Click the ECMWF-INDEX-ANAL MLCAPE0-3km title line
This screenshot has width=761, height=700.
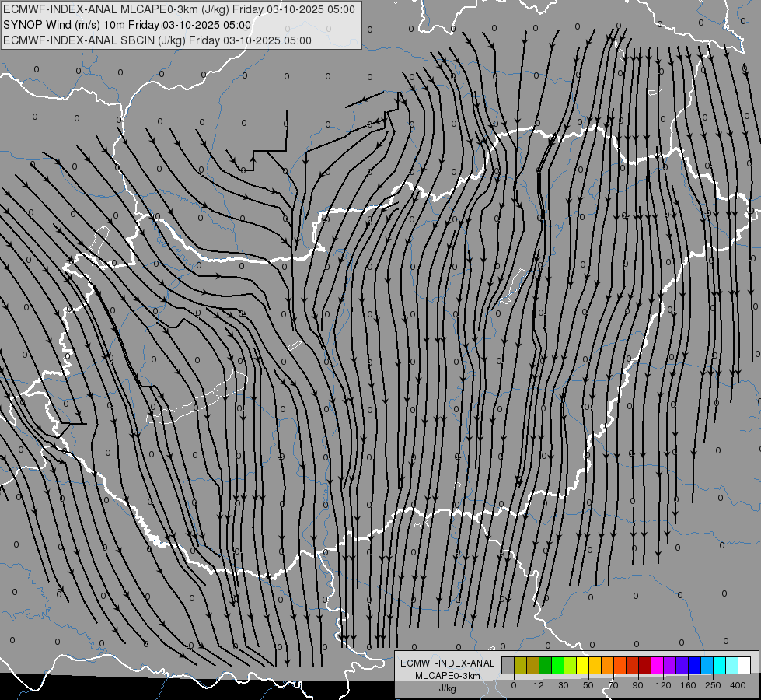tap(179, 9)
